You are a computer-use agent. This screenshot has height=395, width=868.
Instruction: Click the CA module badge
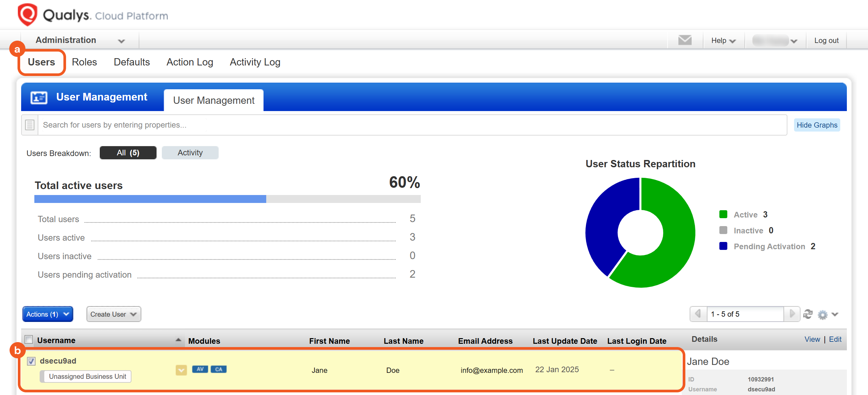(218, 369)
